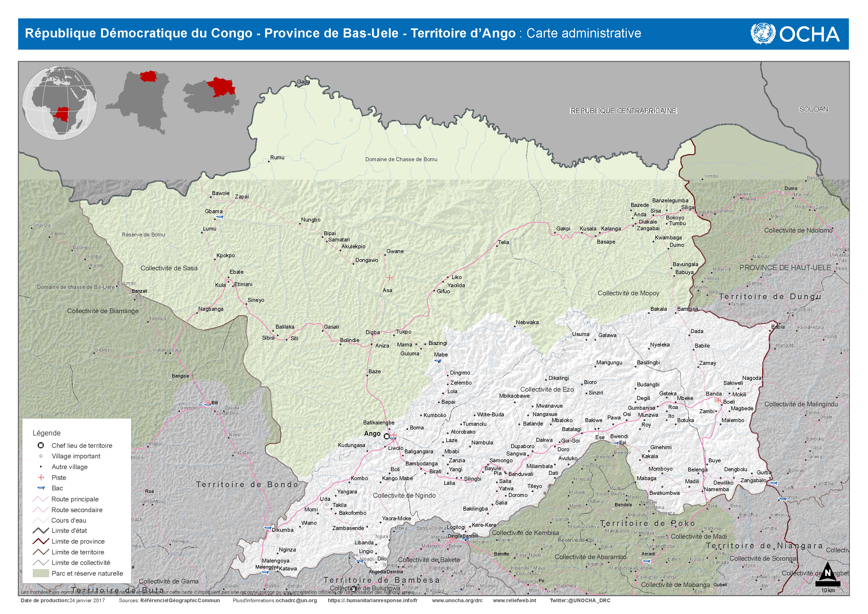Screen dimensions: 868x614
Task: Click the Parc et réserve naturelle green swatch
Action: pos(41,573)
